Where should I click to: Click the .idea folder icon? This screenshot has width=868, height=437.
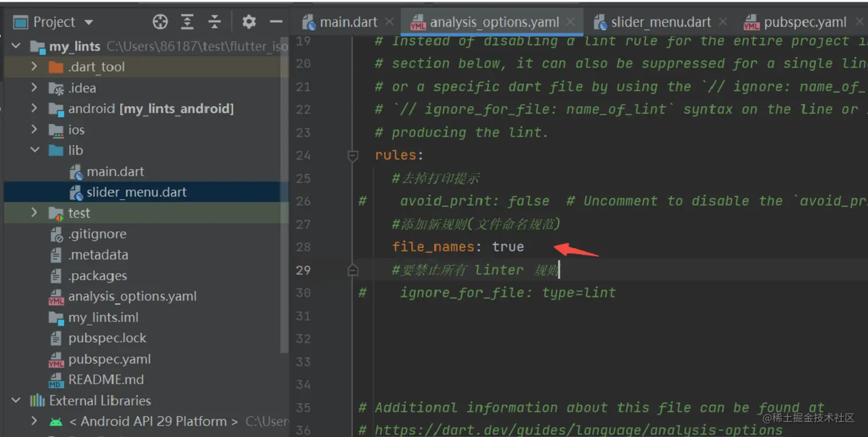point(56,88)
